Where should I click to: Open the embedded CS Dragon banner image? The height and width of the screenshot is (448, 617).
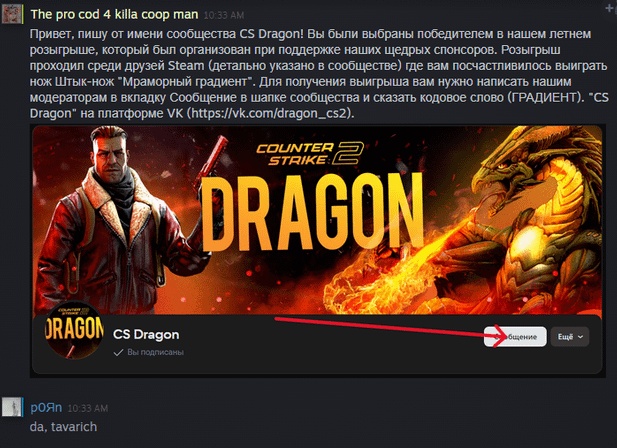click(317, 250)
